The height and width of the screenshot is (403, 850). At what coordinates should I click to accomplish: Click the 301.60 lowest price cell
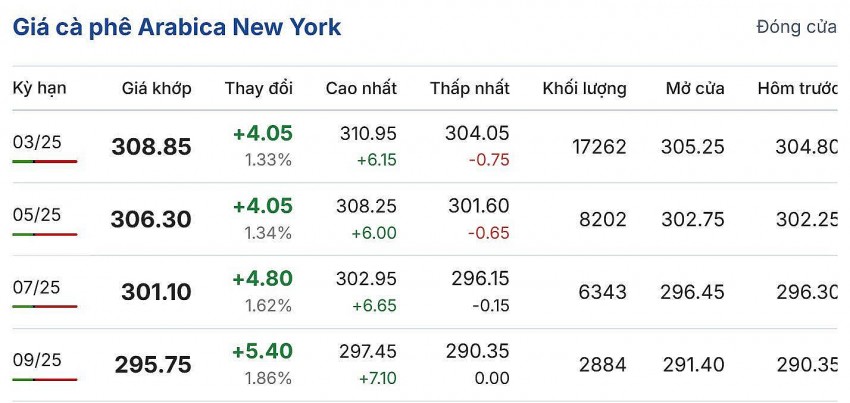coord(478,206)
